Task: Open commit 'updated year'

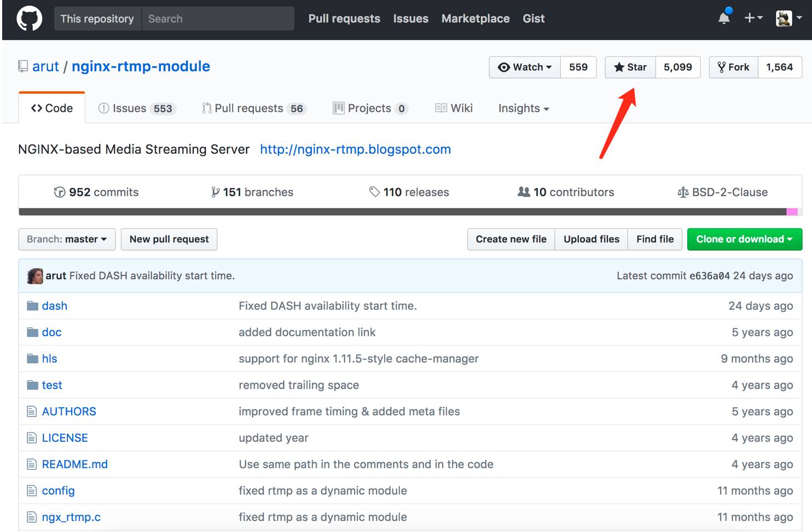Action: click(274, 438)
